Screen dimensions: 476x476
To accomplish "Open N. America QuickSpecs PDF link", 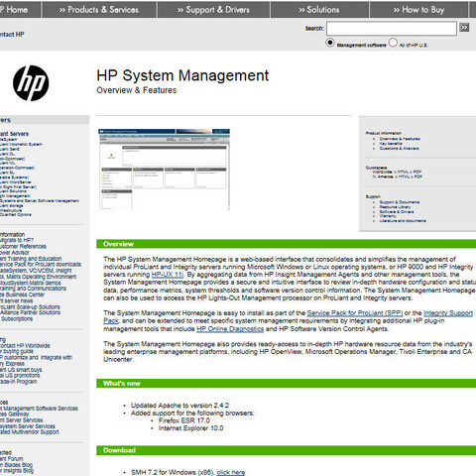I will (418, 177).
